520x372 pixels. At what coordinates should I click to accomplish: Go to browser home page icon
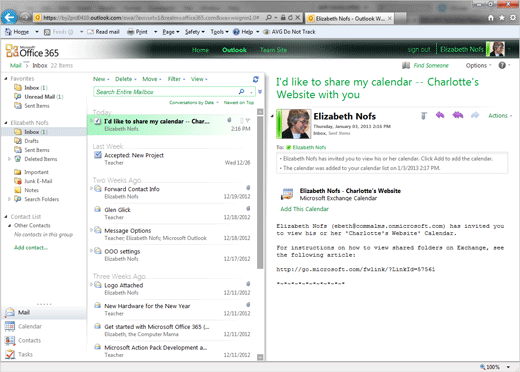click(x=491, y=18)
